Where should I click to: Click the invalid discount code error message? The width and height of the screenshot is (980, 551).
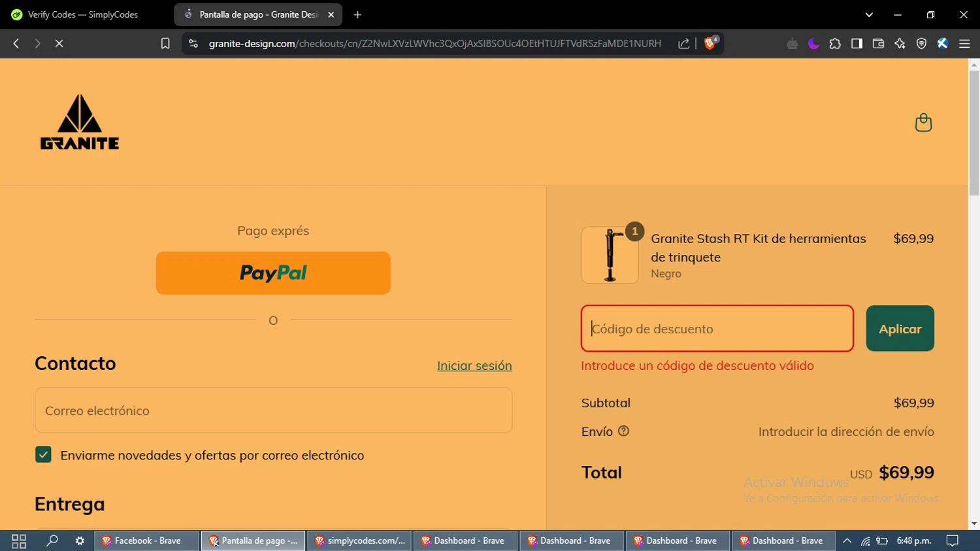[697, 365]
